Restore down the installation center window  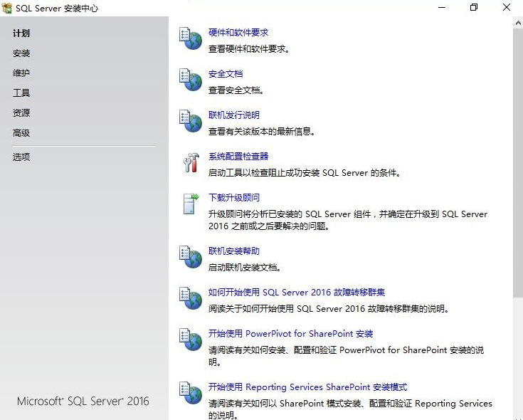click(474, 7)
